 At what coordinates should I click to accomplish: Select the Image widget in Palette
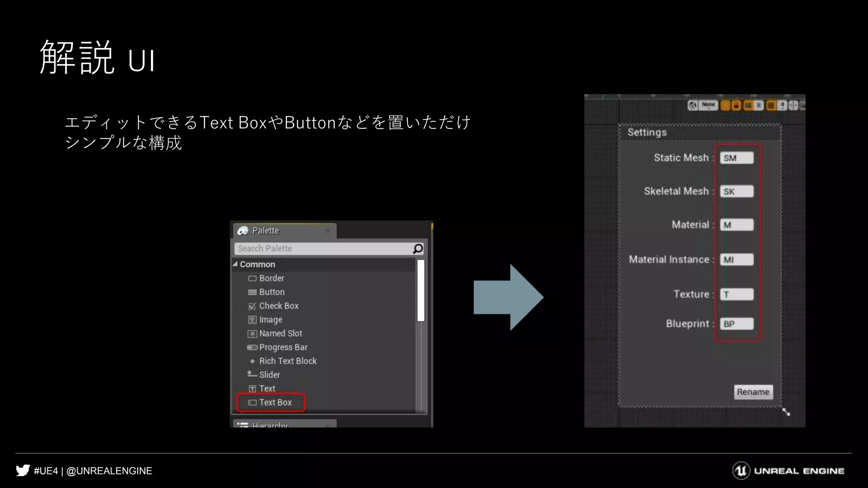pyautogui.click(x=265, y=320)
